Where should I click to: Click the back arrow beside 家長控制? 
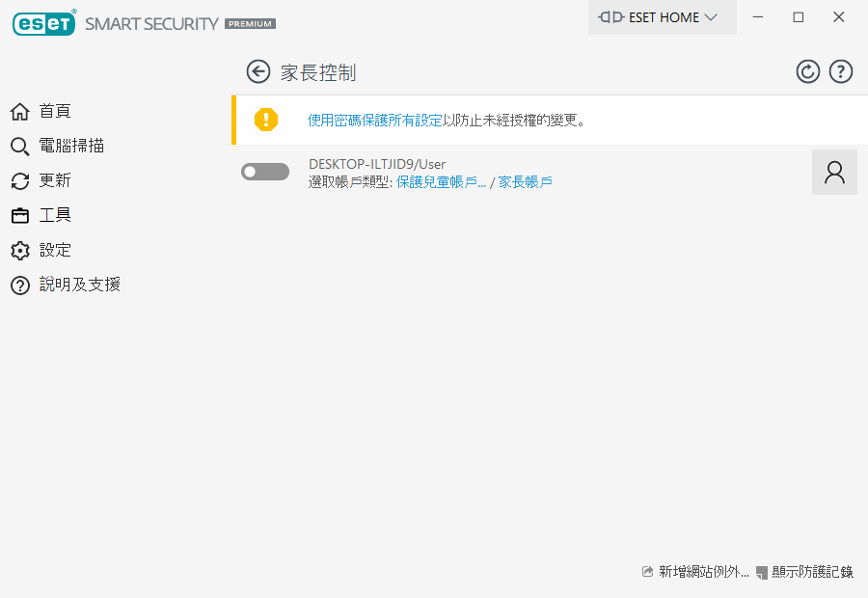[x=258, y=71]
